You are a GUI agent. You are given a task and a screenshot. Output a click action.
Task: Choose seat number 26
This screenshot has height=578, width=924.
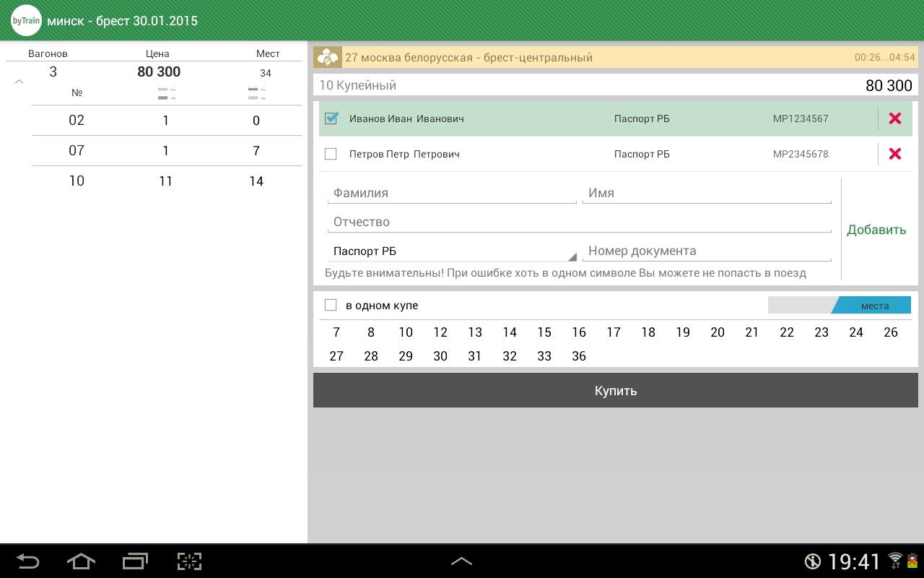pyautogui.click(x=891, y=332)
